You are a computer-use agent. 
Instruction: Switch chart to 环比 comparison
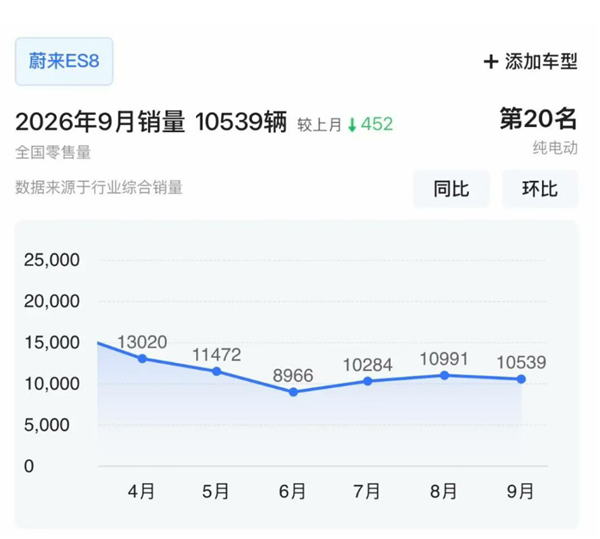(x=540, y=189)
